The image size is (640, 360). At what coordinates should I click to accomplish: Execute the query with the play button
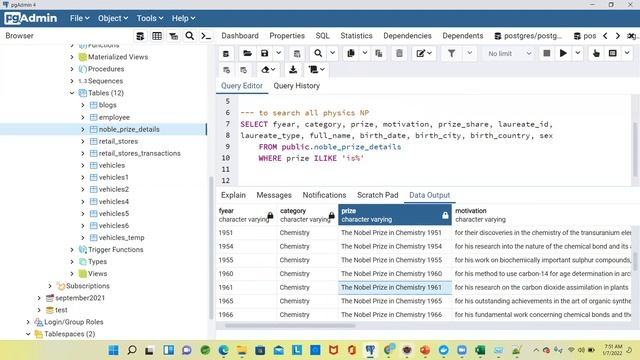tap(563, 53)
